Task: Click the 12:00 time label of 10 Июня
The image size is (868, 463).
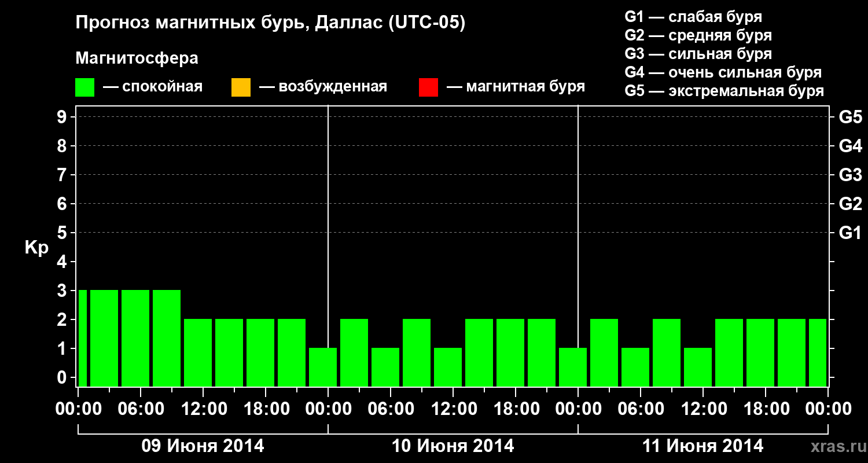Action: click(x=453, y=409)
